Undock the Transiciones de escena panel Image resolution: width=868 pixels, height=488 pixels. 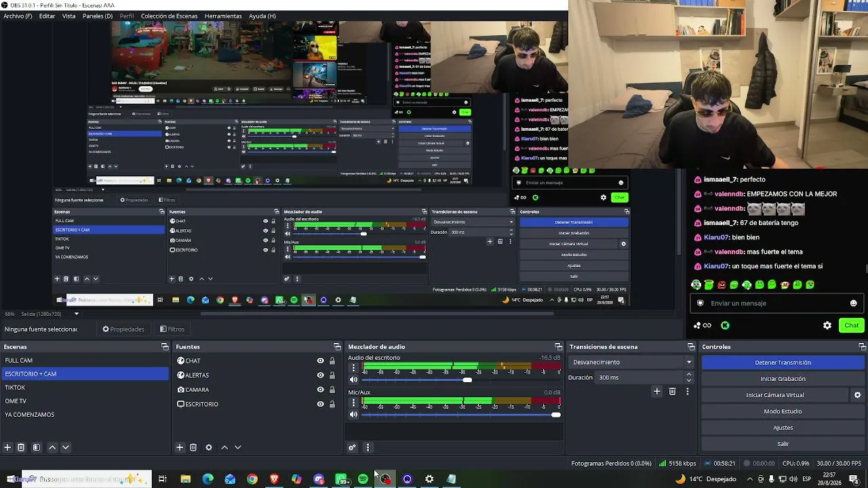point(691,347)
